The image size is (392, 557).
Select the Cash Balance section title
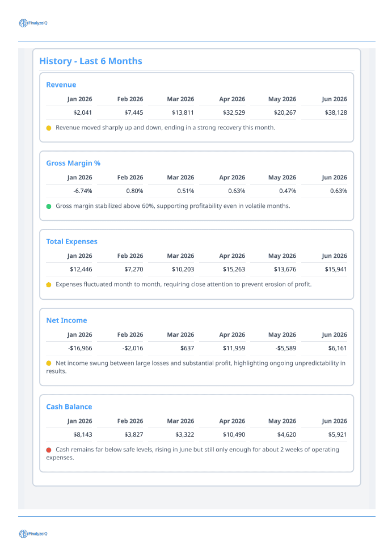pos(69,407)
